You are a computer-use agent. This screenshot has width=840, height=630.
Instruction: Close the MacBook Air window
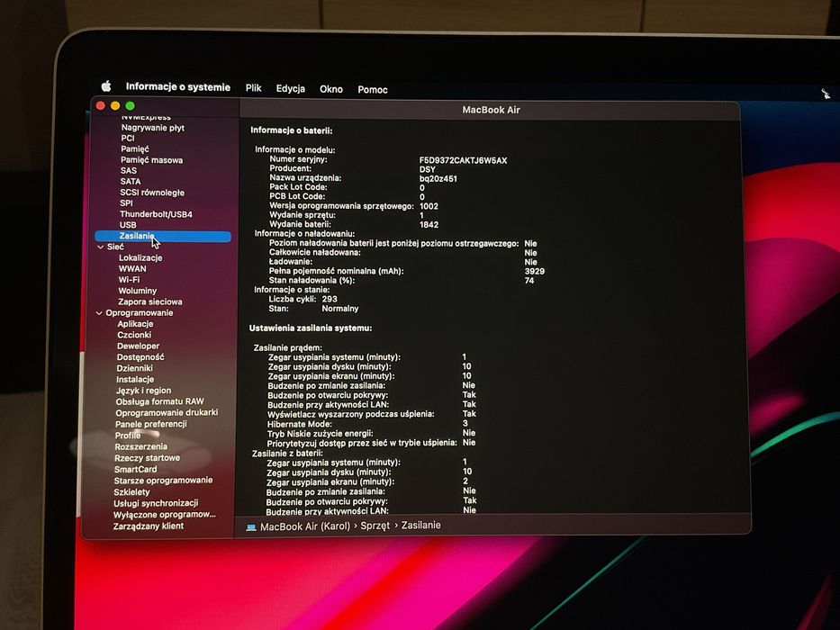(100, 105)
